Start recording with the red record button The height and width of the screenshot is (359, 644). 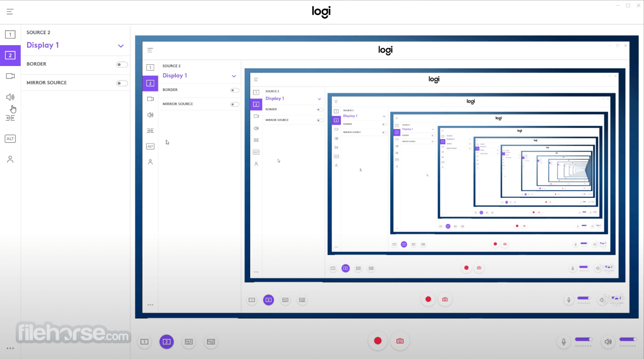pyautogui.click(x=378, y=341)
